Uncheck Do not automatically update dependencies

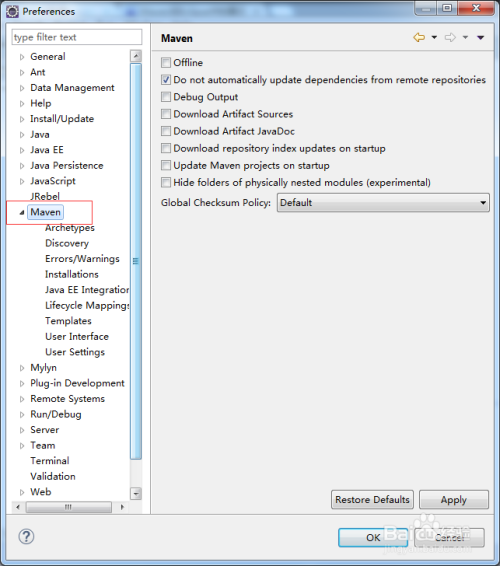(166, 79)
